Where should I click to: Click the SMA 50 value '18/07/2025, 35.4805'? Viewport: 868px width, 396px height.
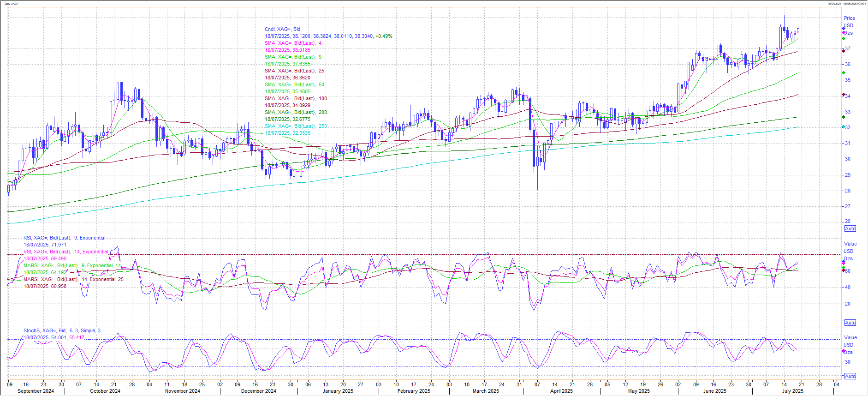(x=287, y=91)
